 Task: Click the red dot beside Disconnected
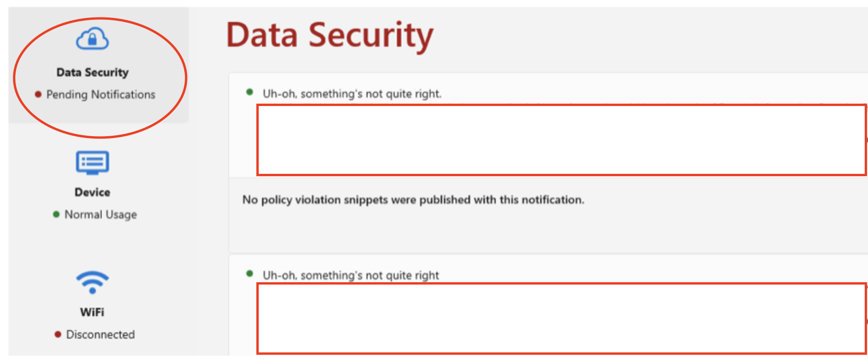tap(58, 335)
